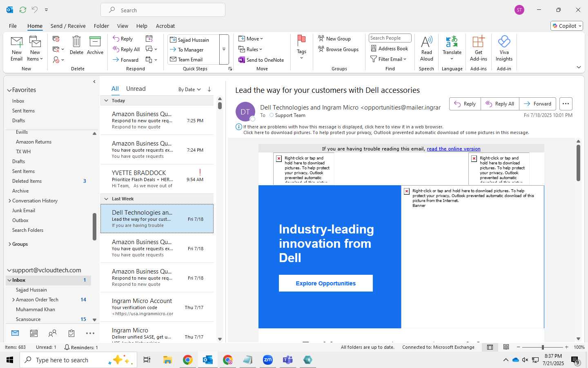The image size is (588, 368).
Task: Open Zoom from taskbar
Action: click(x=268, y=360)
